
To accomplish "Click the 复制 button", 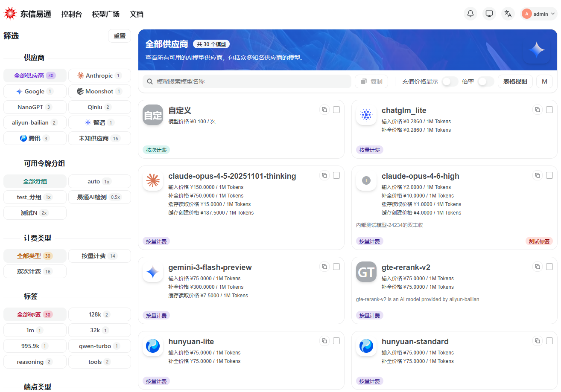I will [x=371, y=81].
